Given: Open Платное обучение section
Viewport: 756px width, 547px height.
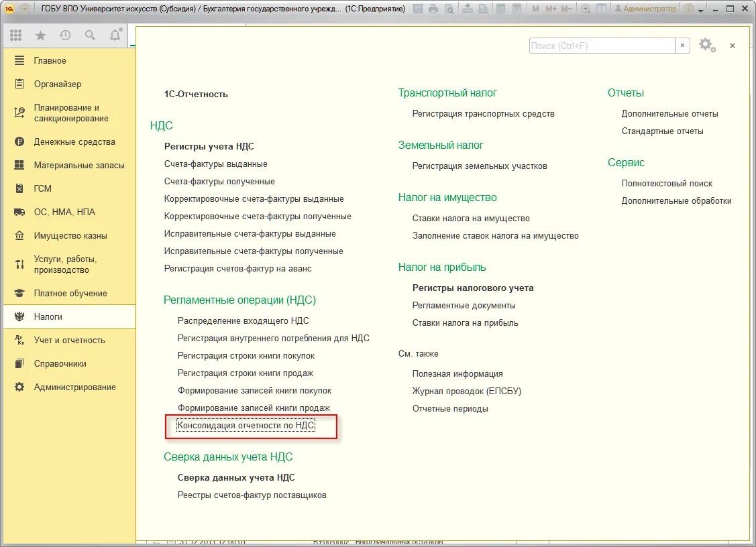Looking at the screenshot, I should pos(70,293).
